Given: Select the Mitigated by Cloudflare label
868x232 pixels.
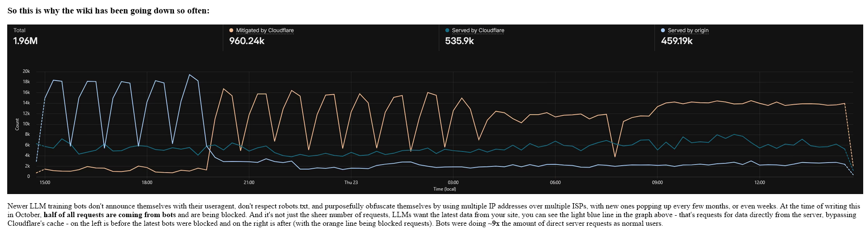Looking at the screenshot, I should (265, 30).
